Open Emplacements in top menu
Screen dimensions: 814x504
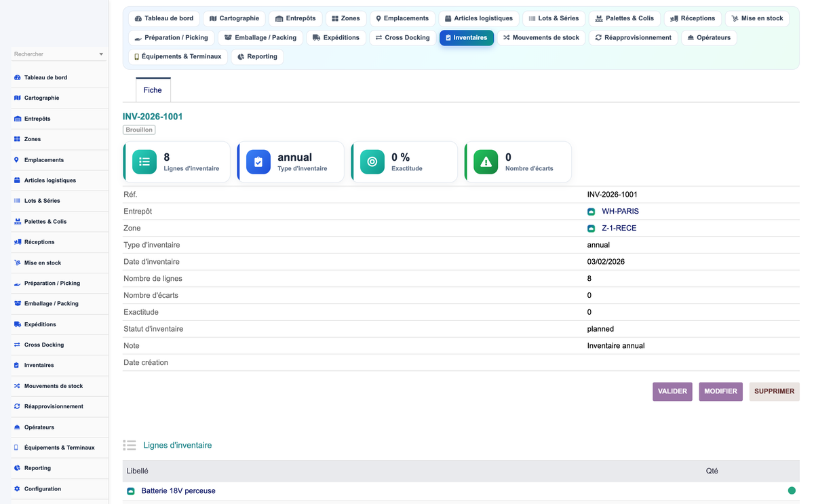[x=402, y=18]
